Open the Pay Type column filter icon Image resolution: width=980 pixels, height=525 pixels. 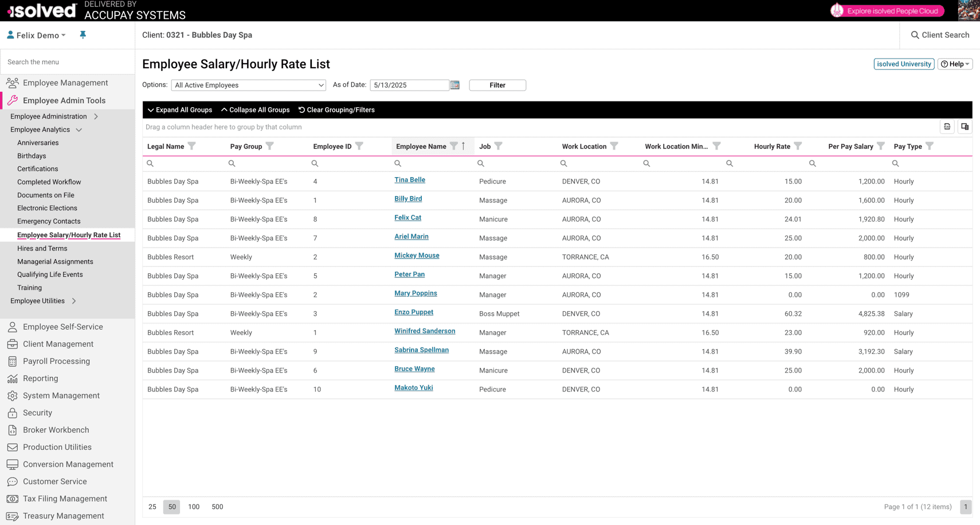[x=930, y=146]
